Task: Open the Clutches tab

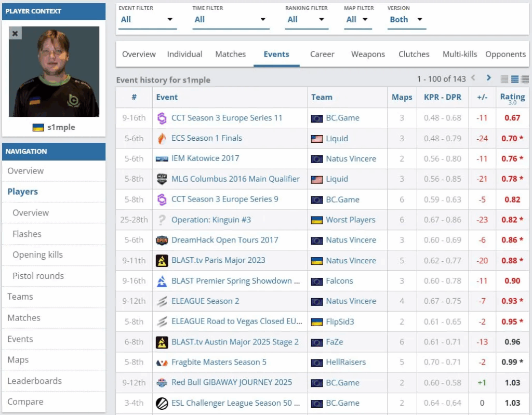Action: (414, 55)
